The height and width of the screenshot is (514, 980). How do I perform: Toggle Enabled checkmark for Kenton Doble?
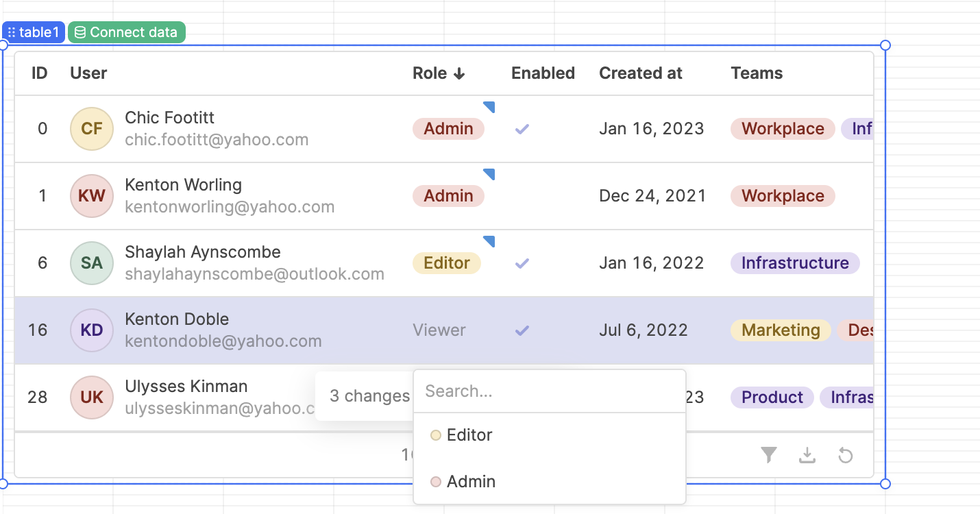pyautogui.click(x=522, y=330)
